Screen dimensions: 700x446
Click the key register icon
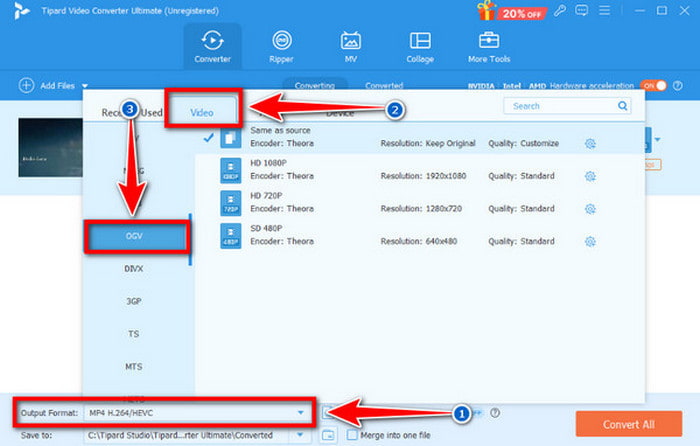click(560, 10)
